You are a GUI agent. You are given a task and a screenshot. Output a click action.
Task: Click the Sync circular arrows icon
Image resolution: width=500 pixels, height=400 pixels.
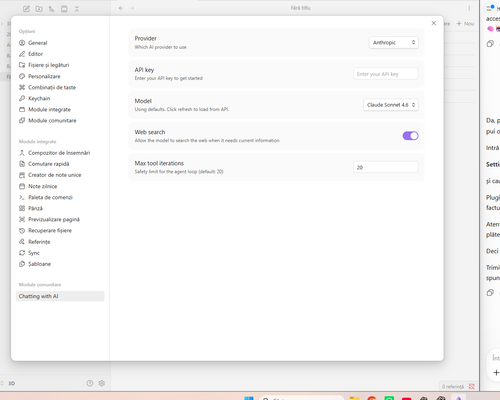click(x=22, y=253)
